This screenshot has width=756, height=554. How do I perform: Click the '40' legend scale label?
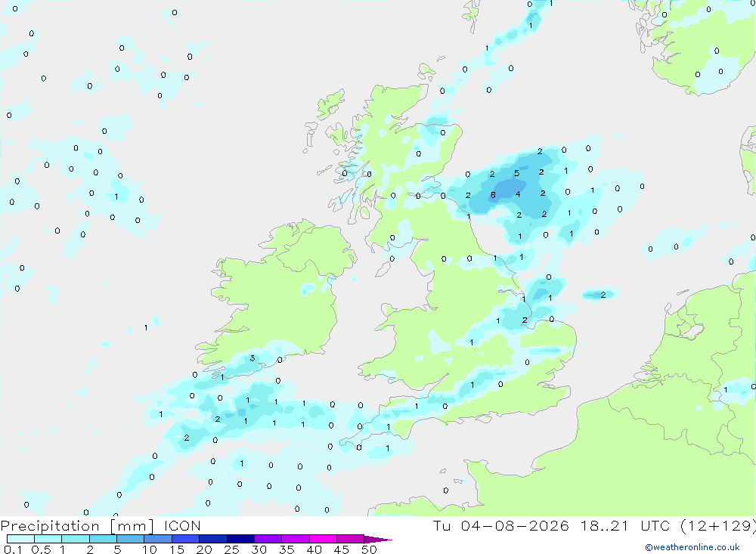pyautogui.click(x=314, y=549)
